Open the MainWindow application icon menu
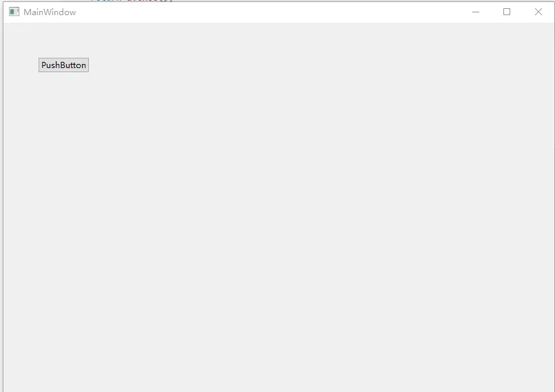555x392 pixels. click(14, 12)
